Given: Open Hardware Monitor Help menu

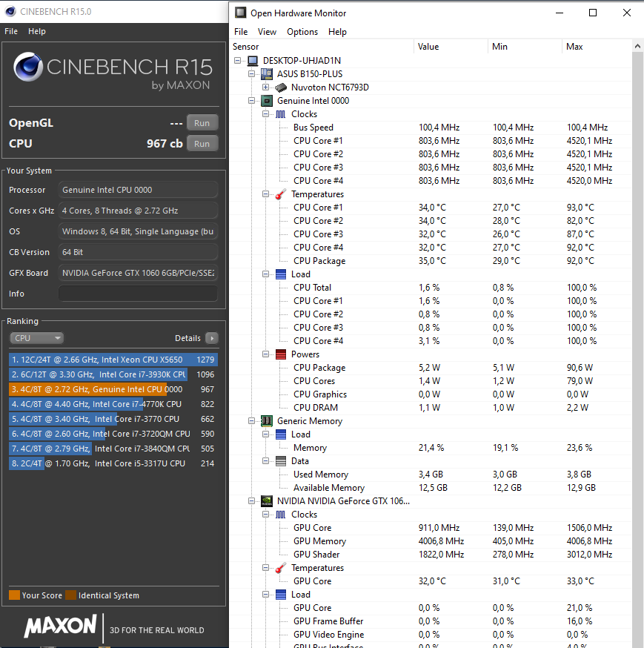Looking at the screenshot, I should tap(337, 32).
